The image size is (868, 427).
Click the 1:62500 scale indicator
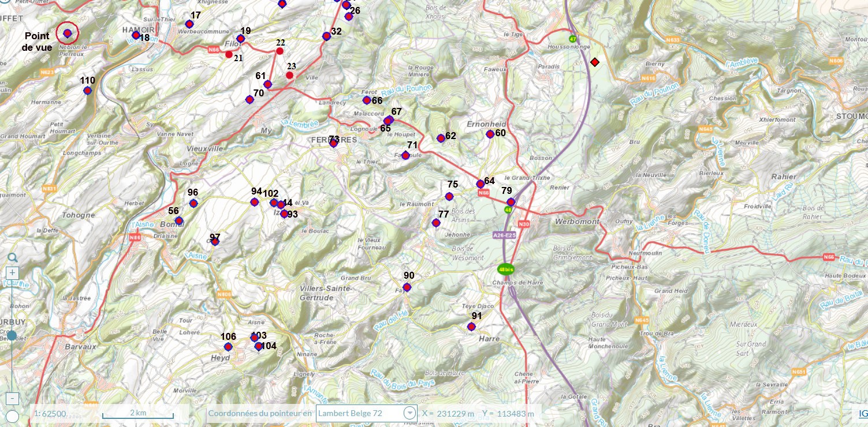[x=50, y=413]
